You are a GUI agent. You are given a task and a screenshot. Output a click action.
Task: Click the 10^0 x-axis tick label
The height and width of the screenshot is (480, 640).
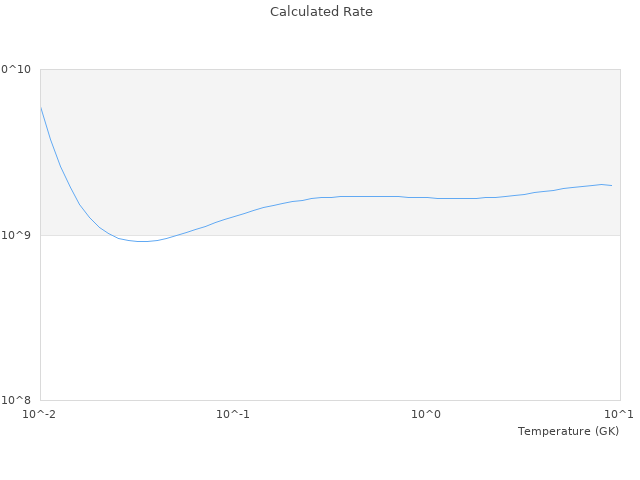pyautogui.click(x=426, y=414)
